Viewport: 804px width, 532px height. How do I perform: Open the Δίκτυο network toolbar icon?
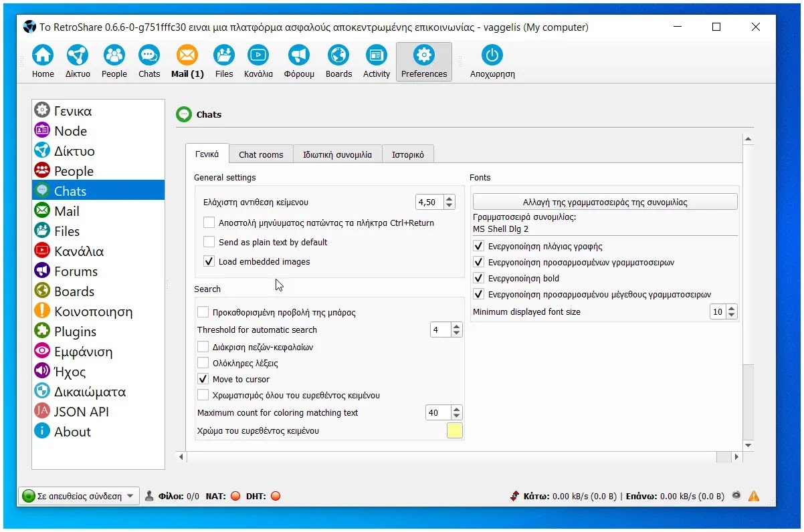tap(78, 62)
